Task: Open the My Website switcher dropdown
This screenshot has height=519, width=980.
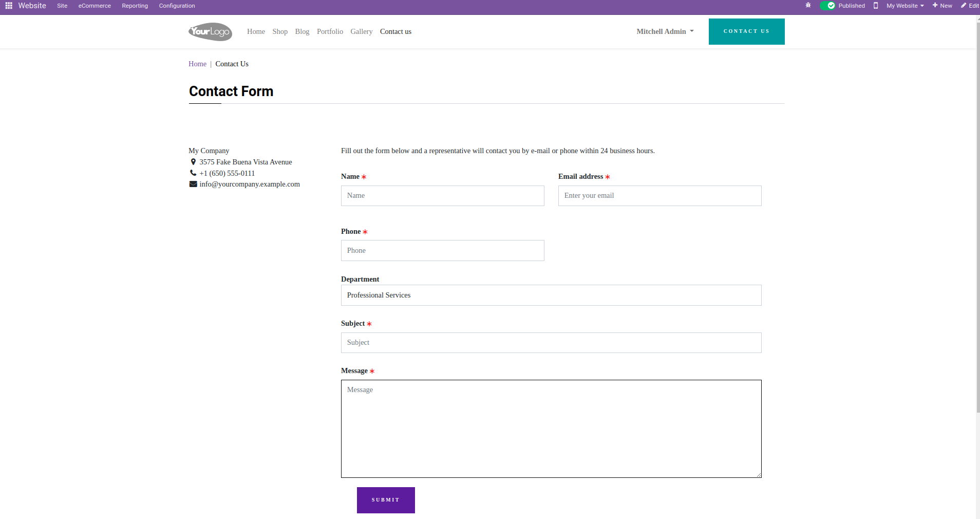Action: (905, 6)
